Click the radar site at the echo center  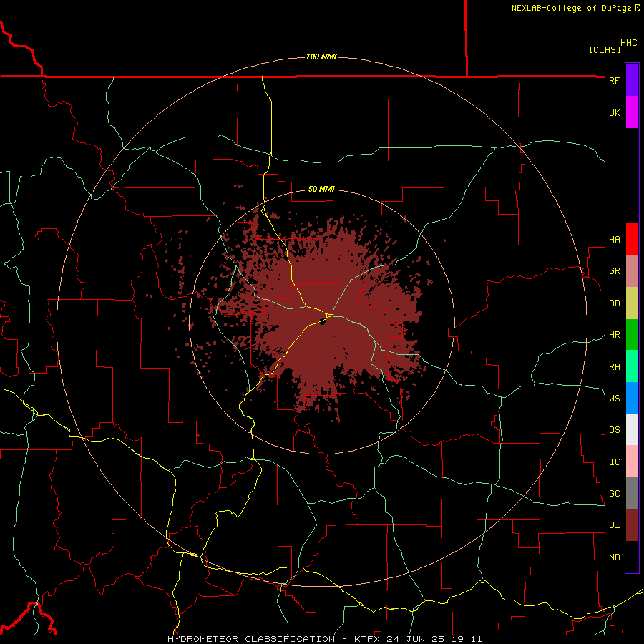pos(323,322)
